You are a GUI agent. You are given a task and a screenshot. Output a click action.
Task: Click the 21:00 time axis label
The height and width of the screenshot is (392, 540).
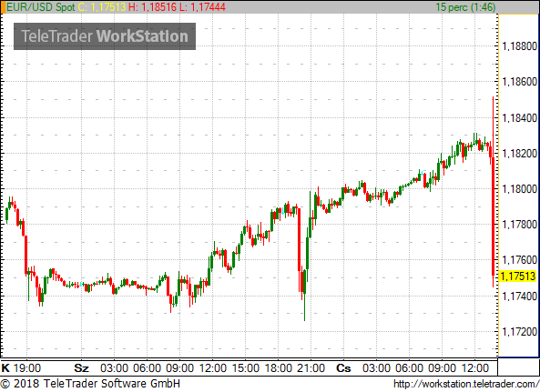tap(311, 368)
